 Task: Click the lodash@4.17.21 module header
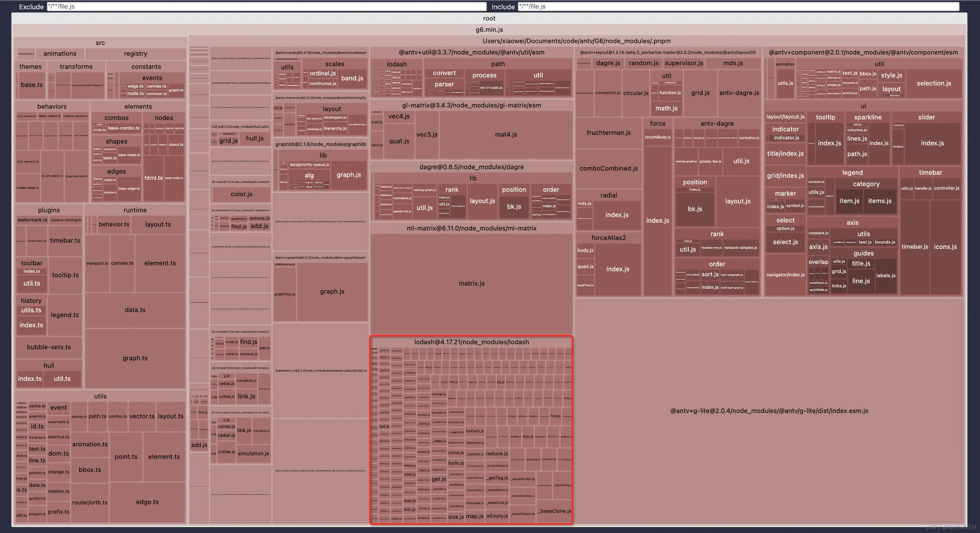coord(471,342)
